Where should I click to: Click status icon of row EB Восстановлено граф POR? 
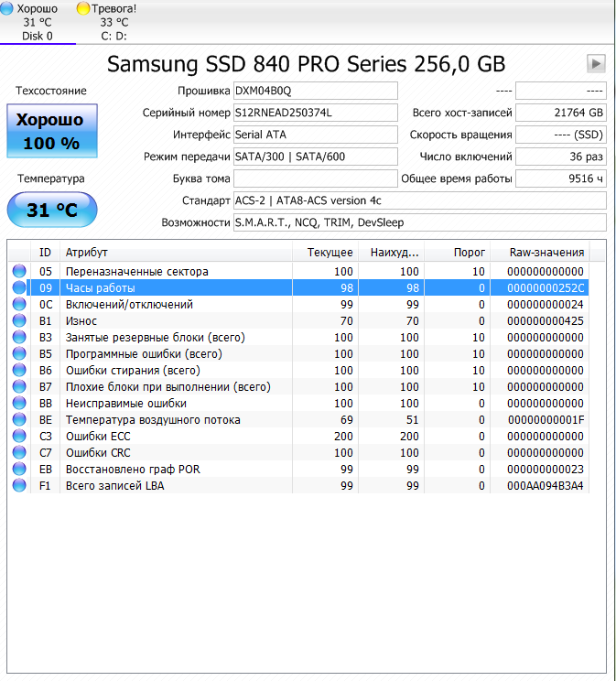[19, 469]
